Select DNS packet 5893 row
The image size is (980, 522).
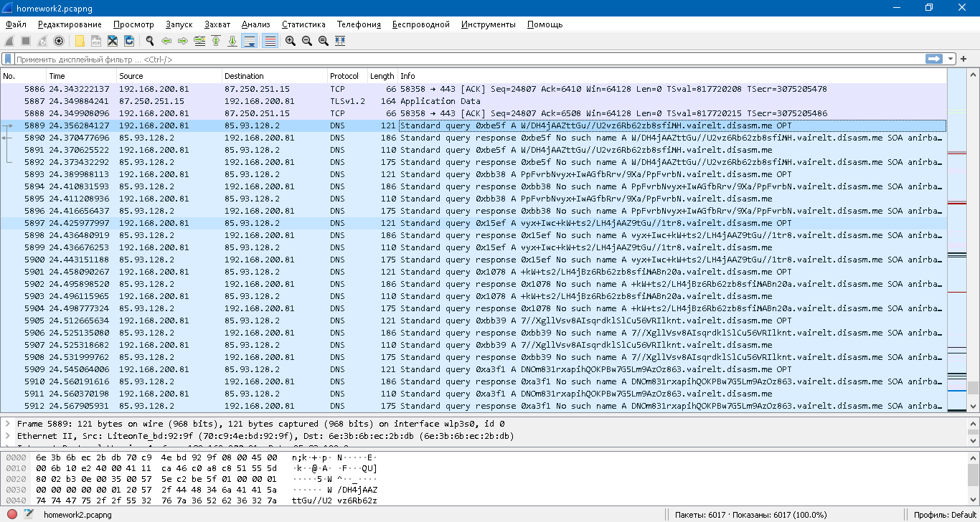click(x=473, y=174)
